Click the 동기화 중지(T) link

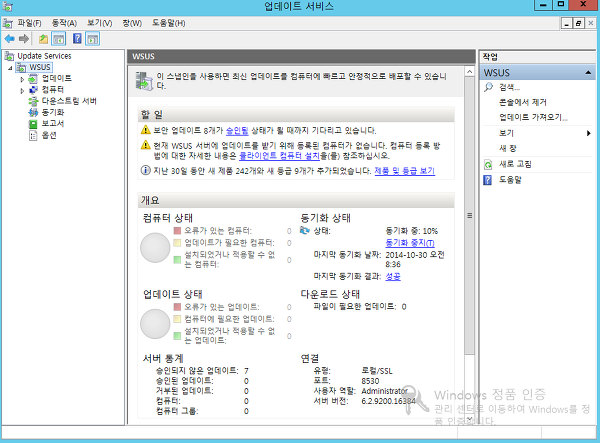point(410,243)
